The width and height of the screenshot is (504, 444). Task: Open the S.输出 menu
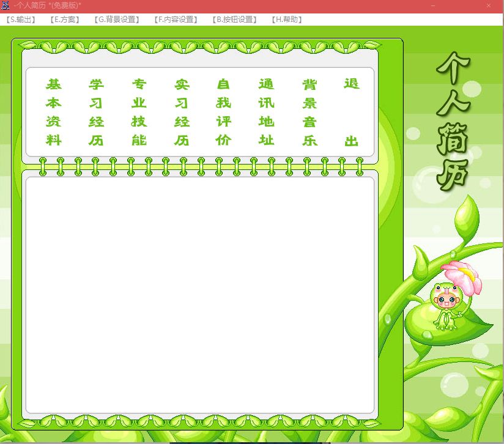(21, 20)
